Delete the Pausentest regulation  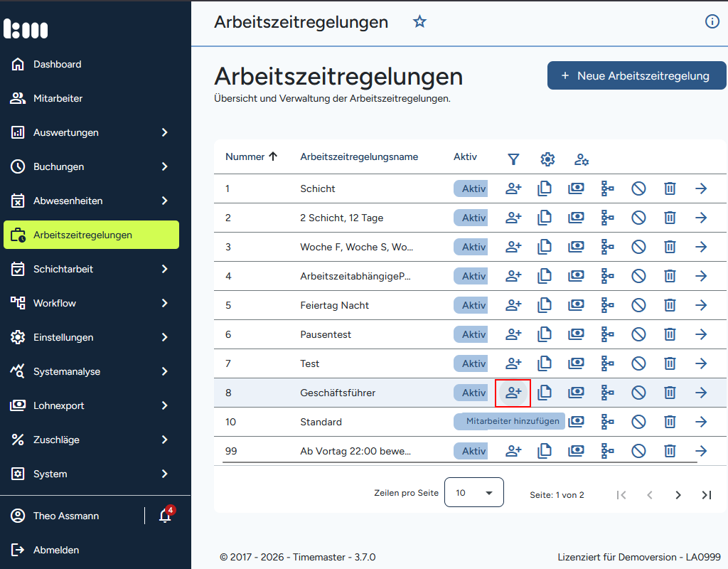[x=670, y=334]
